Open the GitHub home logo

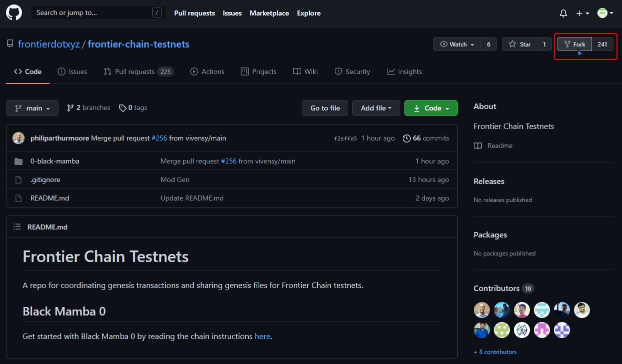14,12
